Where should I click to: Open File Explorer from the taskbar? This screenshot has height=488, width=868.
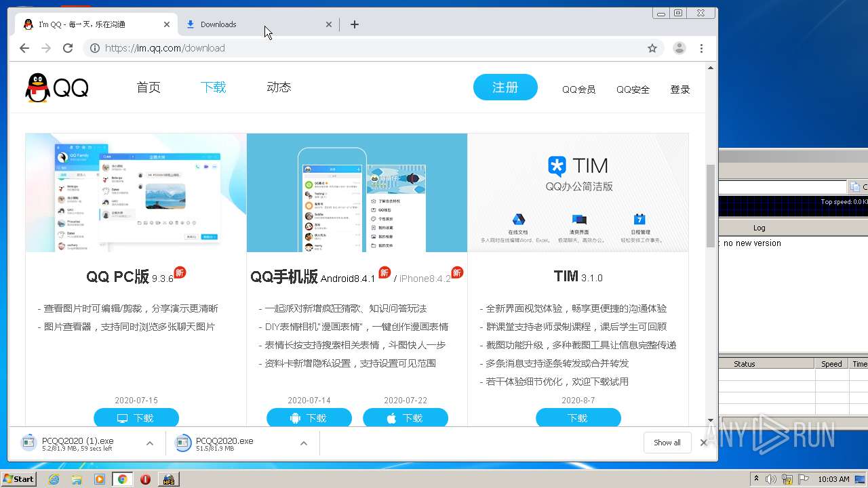[77, 479]
